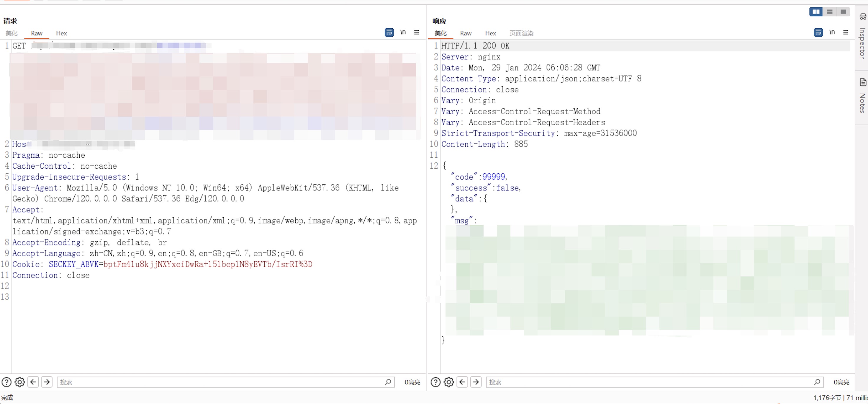The image size is (868, 404).
Task: Click response search help question icon
Action: coord(435,382)
